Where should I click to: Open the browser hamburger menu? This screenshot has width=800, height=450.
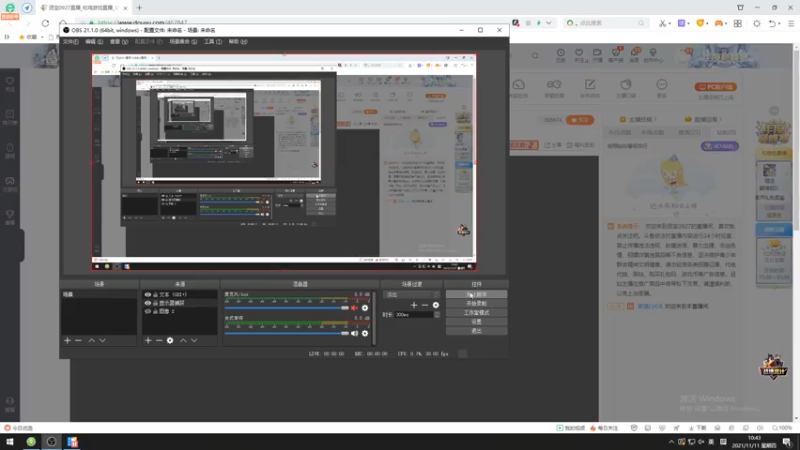pyautogui.click(x=791, y=23)
